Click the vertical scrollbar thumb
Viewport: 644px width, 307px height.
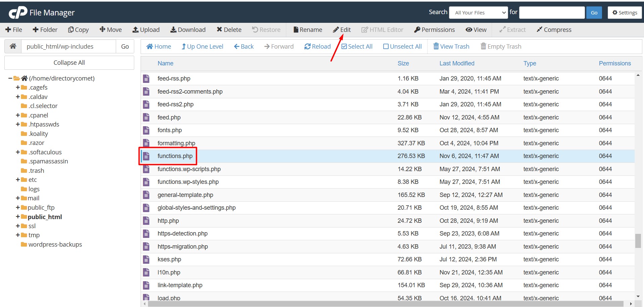pos(638,241)
